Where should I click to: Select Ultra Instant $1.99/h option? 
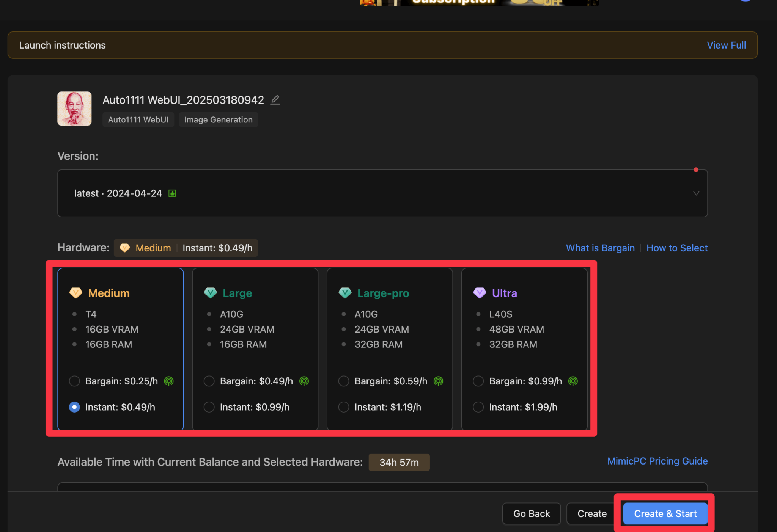[478, 407]
